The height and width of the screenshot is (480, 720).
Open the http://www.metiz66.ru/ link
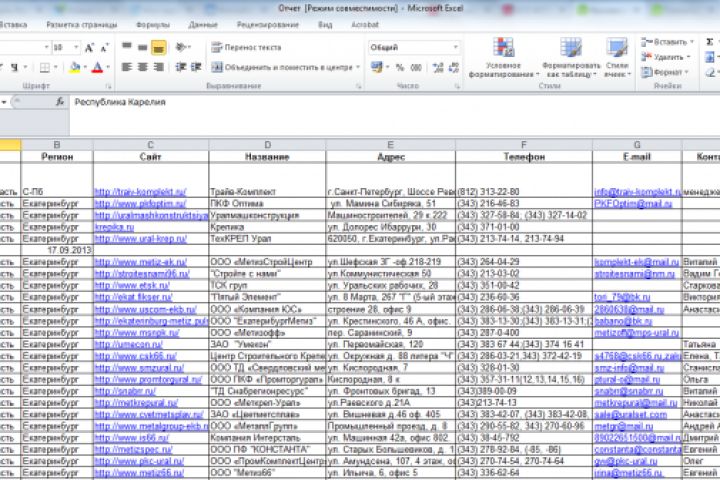coord(139,472)
